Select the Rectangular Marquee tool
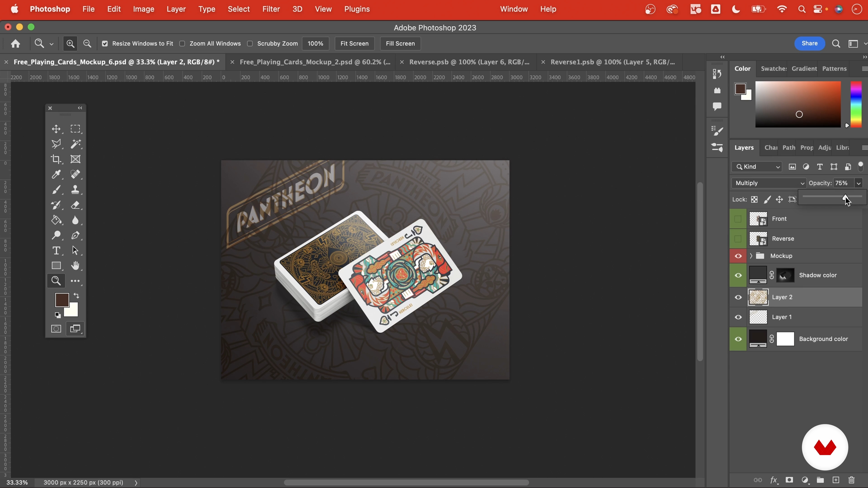The height and width of the screenshot is (488, 868). click(x=75, y=129)
